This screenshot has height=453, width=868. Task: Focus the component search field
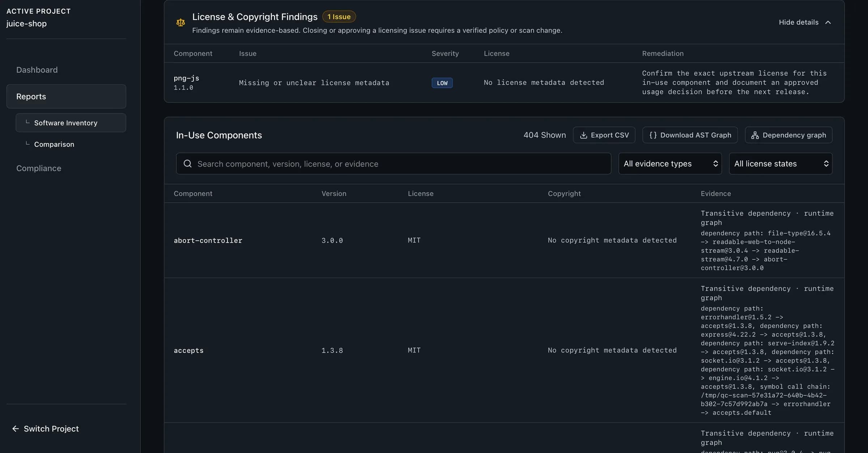393,164
